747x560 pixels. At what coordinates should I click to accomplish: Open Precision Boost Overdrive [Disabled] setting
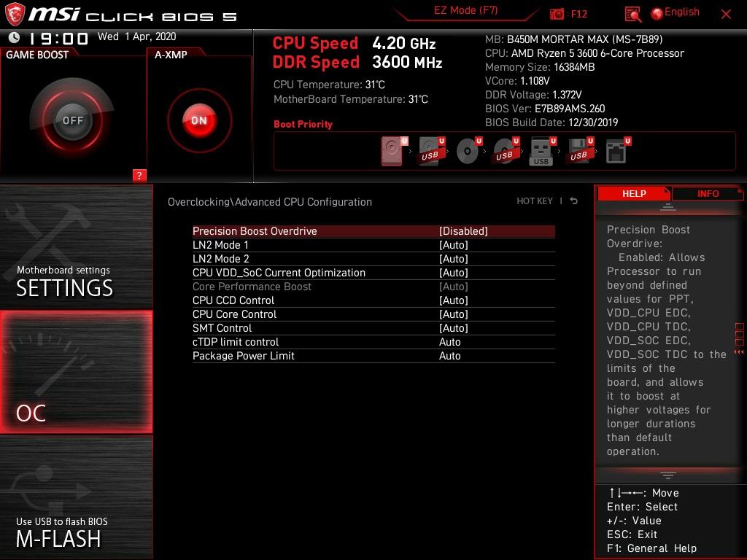[x=463, y=231]
